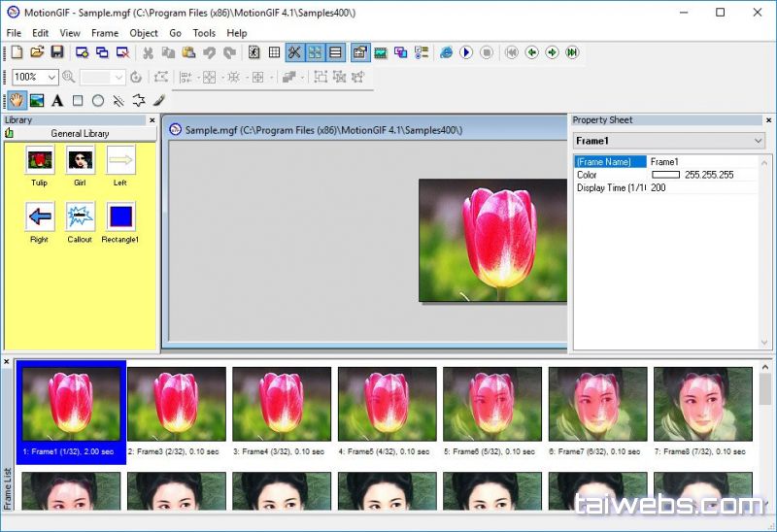The width and height of the screenshot is (777, 532).
Task: Go to the next frame with the green arrow
Action: (552, 52)
